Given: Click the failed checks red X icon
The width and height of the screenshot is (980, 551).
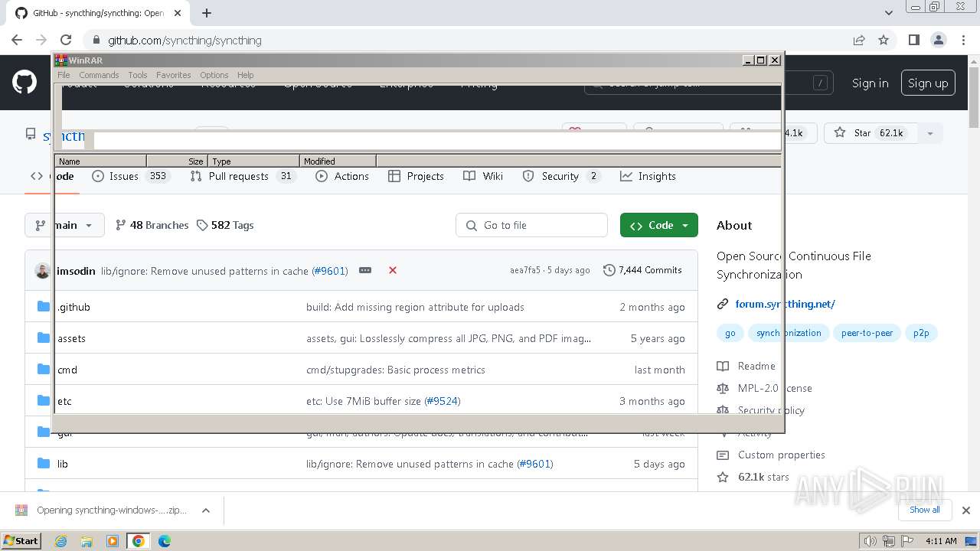Looking at the screenshot, I should [393, 270].
